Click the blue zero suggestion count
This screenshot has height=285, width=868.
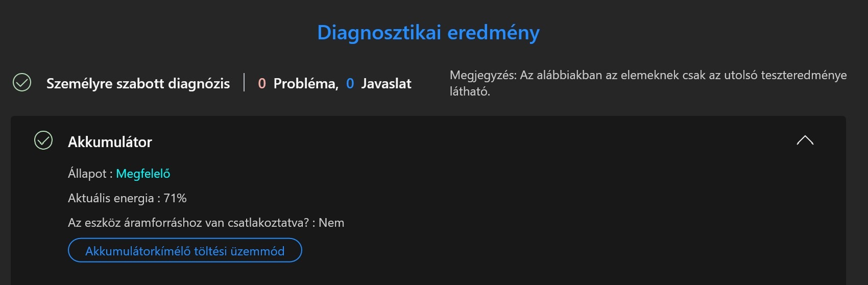point(350,83)
